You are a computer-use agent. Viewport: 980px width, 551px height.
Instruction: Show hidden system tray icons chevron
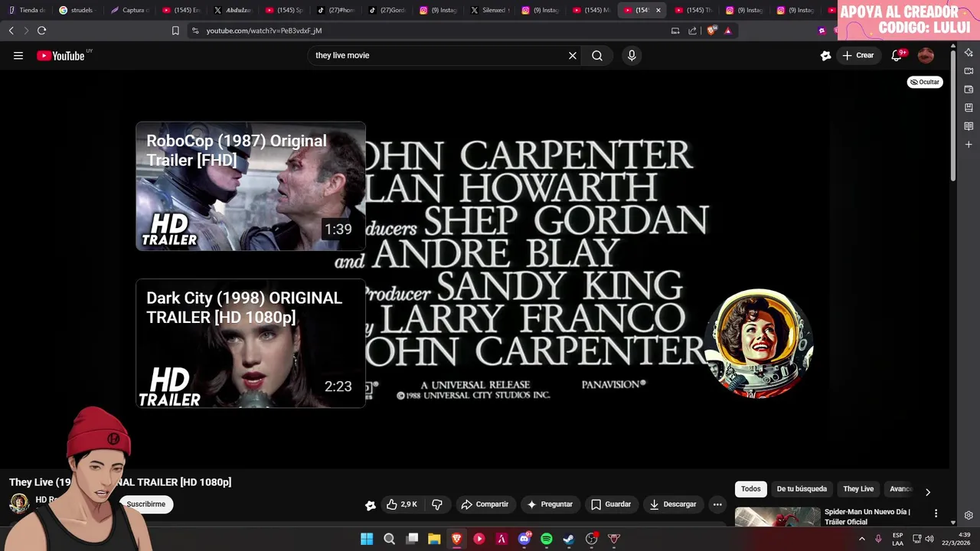[862, 539]
